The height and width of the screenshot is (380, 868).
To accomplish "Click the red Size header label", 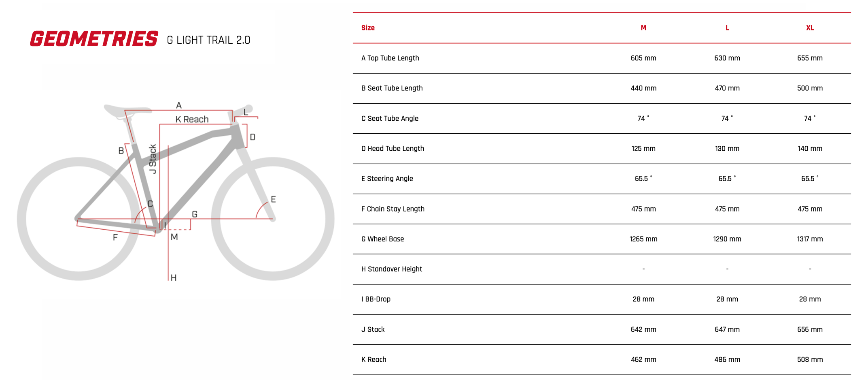I will tap(368, 28).
